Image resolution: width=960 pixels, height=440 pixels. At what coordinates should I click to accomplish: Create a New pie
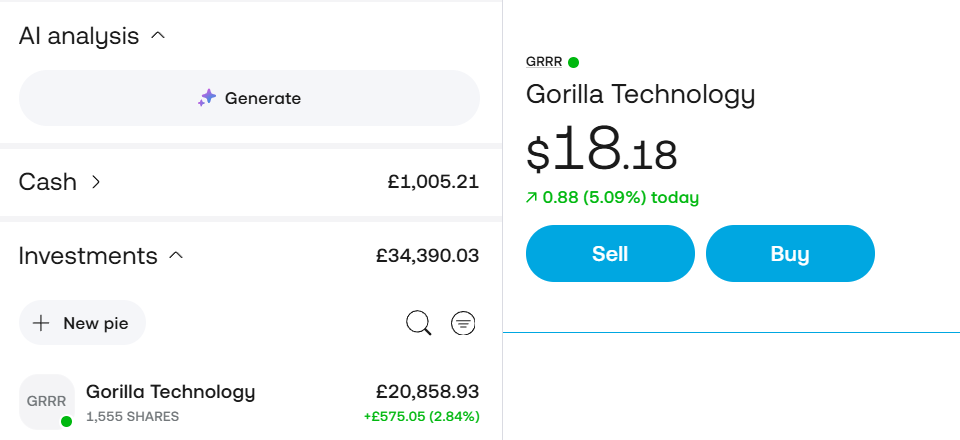pos(82,323)
